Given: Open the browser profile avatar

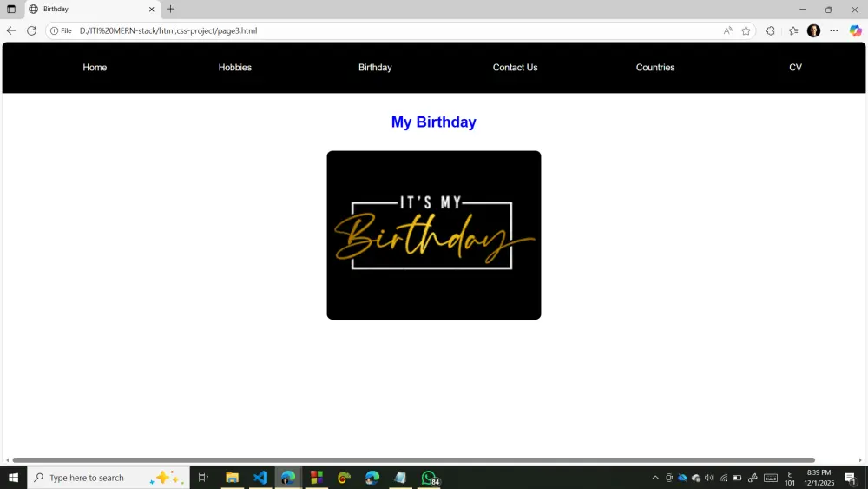Looking at the screenshot, I should click(813, 31).
